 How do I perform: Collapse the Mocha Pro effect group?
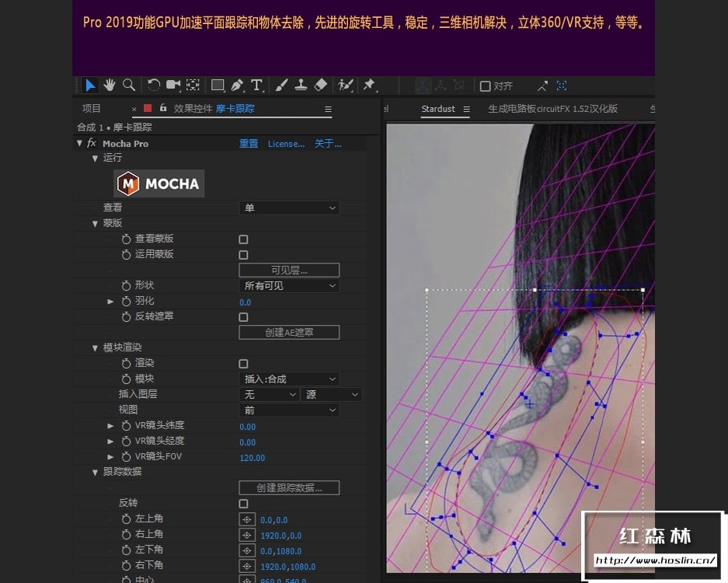tap(79, 143)
